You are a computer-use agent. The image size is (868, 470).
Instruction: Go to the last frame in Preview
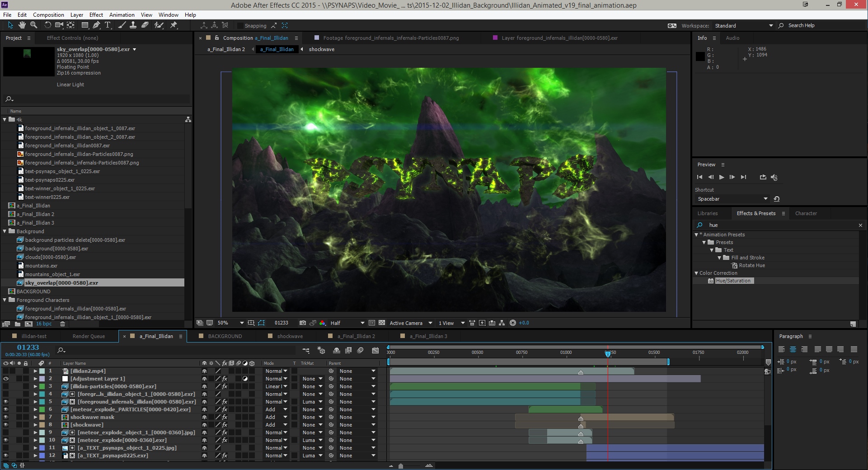coord(743,177)
